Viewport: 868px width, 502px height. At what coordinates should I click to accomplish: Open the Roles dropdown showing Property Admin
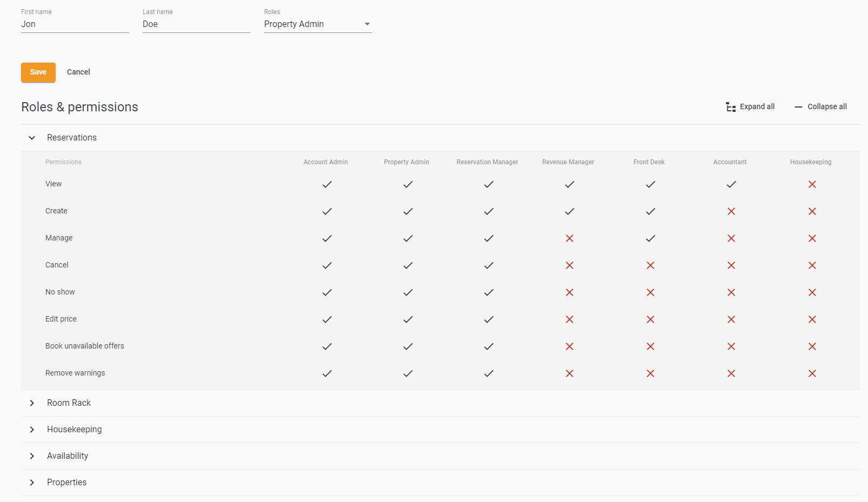pos(318,24)
